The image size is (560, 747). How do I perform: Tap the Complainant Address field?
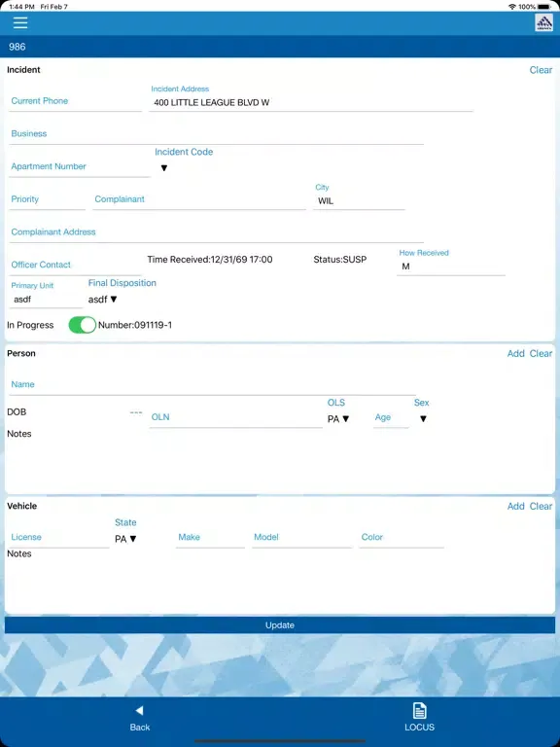[216, 232]
